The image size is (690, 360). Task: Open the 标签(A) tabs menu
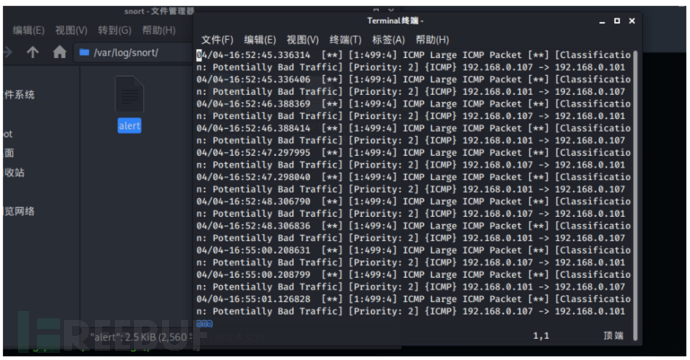tap(388, 40)
